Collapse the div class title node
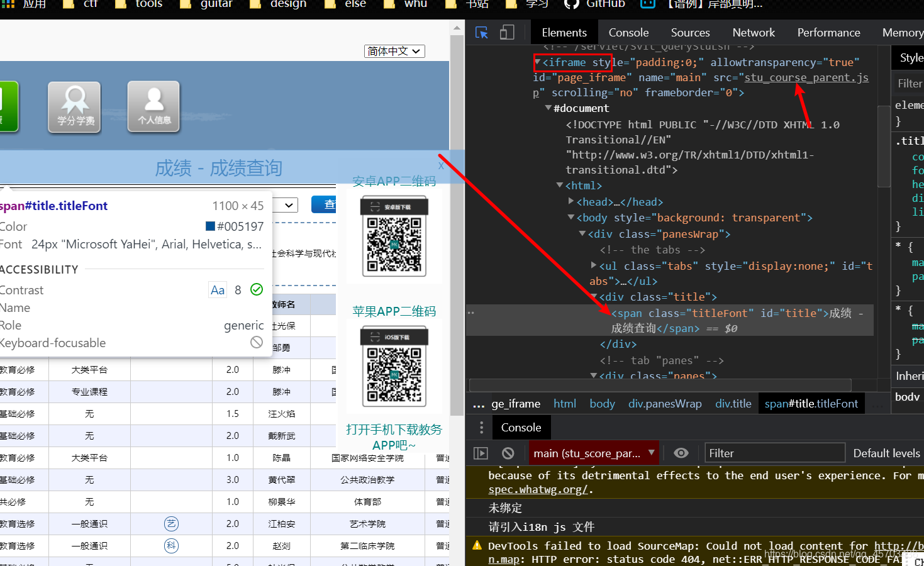 click(x=594, y=297)
